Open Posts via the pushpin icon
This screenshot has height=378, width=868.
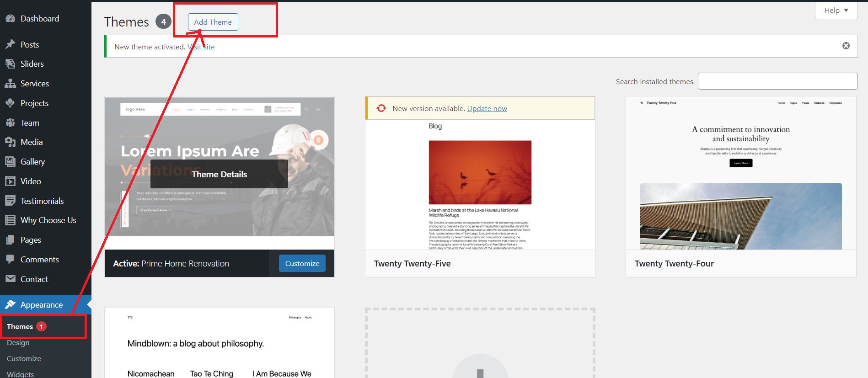[x=10, y=45]
